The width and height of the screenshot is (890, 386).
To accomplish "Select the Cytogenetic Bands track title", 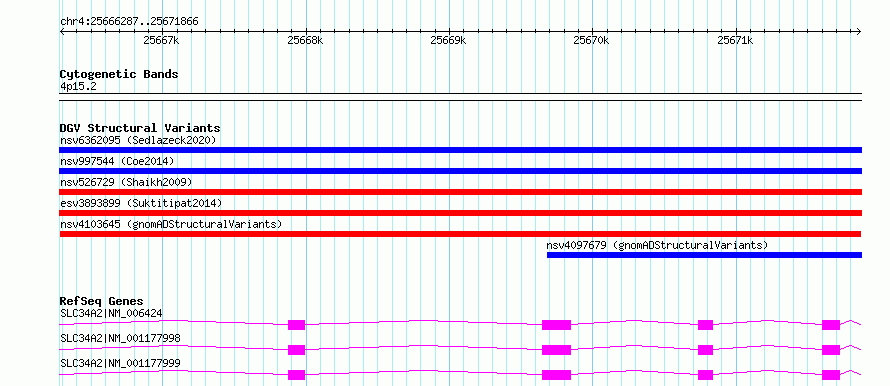I will [119, 74].
